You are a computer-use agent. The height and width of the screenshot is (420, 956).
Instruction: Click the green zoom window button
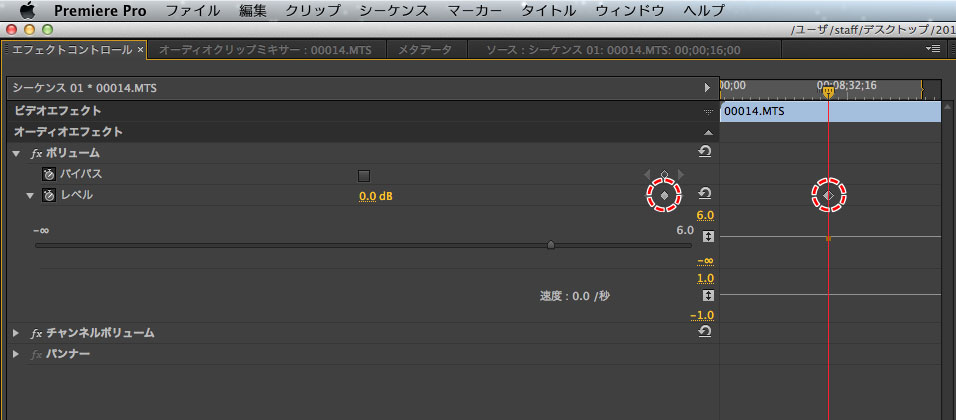point(47,29)
